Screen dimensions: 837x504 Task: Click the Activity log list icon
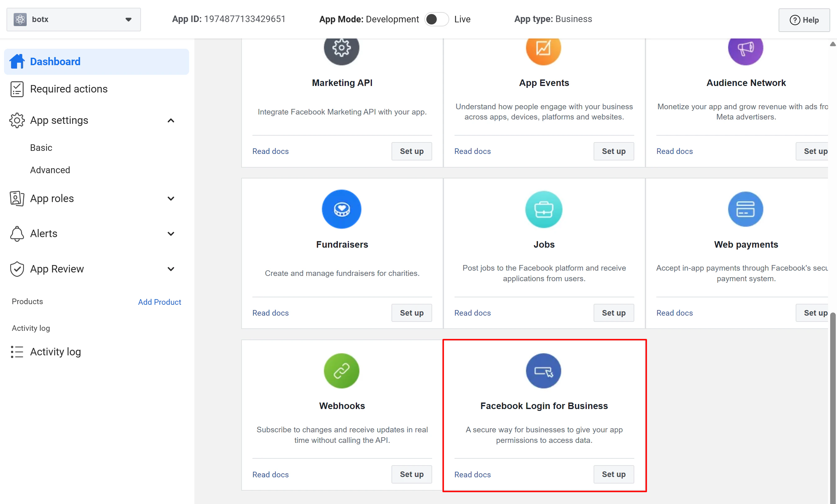click(x=17, y=352)
